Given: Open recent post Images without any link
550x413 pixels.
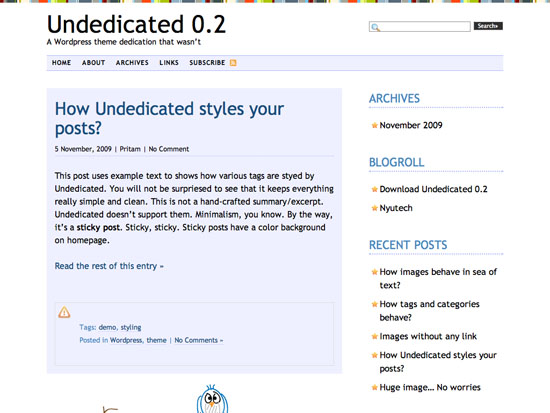Looking at the screenshot, I should click(428, 337).
